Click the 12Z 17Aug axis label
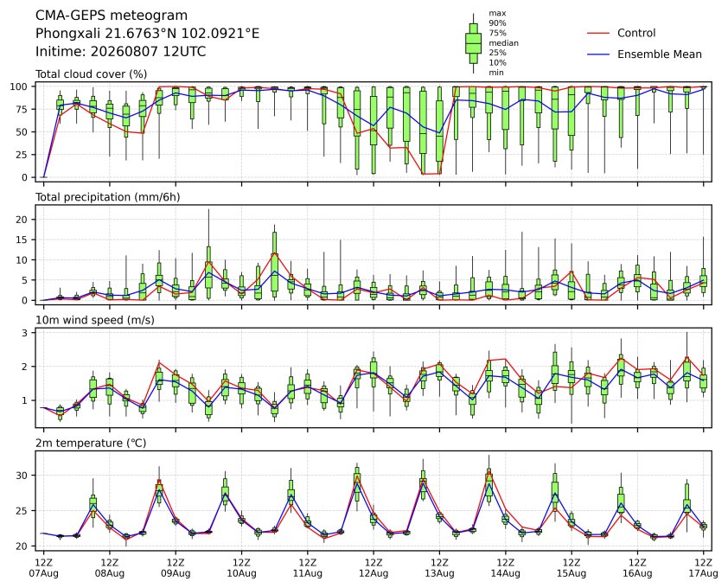 [x=704, y=567]
